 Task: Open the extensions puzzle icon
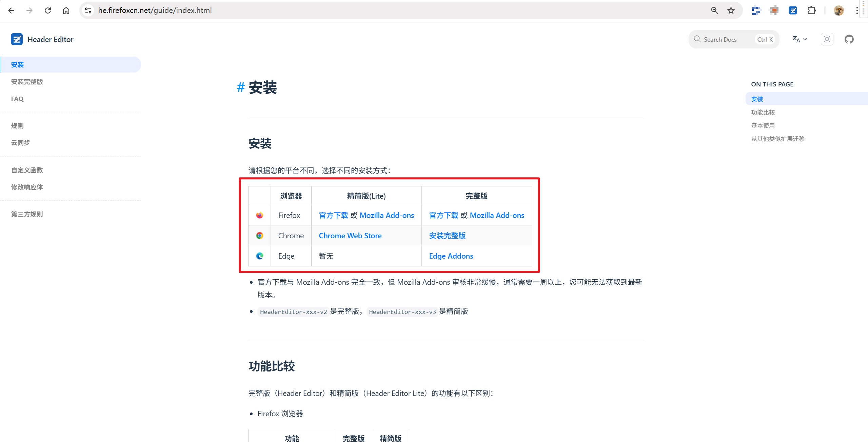tap(811, 11)
